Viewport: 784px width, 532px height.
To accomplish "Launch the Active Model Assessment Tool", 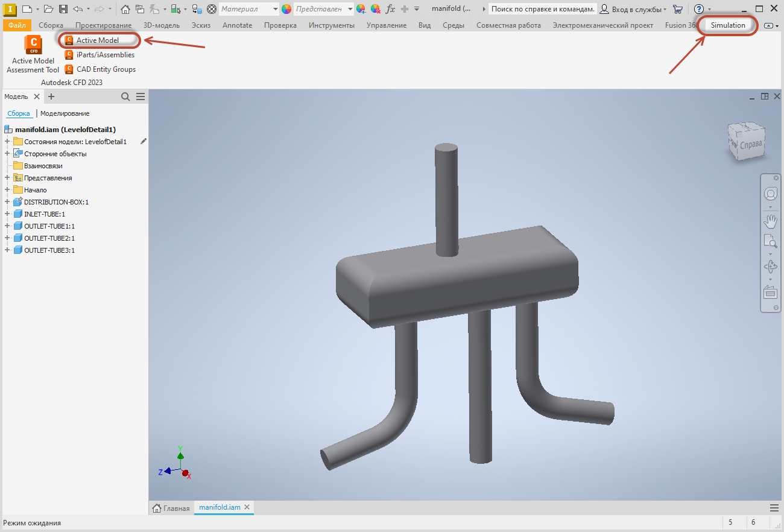I will point(33,54).
